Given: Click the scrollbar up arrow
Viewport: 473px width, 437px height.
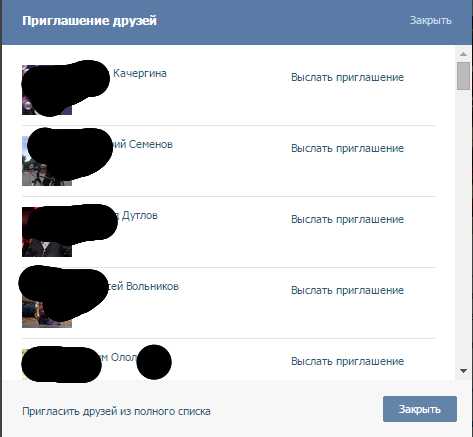Looking at the screenshot, I should 463,54.
